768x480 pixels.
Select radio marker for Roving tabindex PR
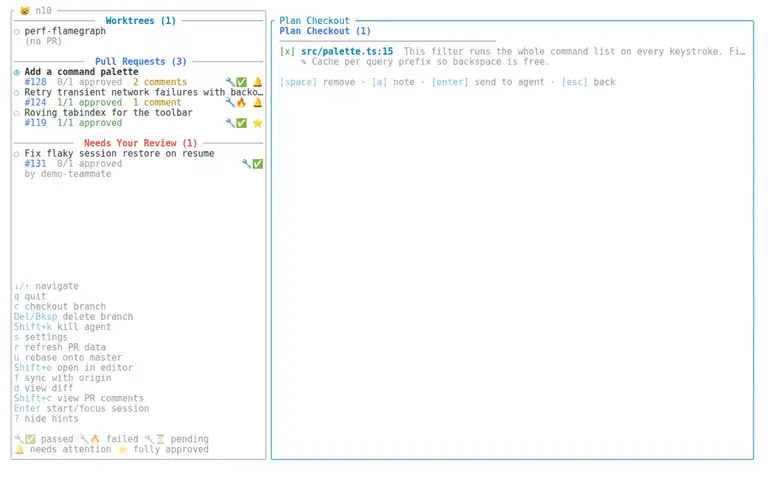click(17, 113)
